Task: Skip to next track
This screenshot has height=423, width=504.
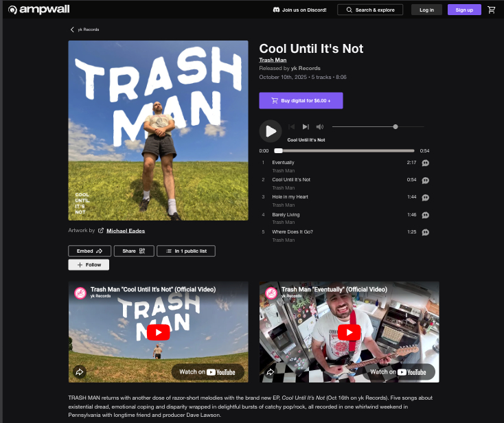Action: (x=306, y=127)
